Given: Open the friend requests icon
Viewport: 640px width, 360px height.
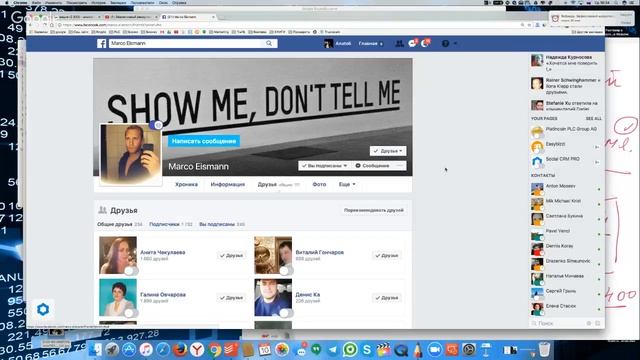Looking at the screenshot, I should [399, 43].
